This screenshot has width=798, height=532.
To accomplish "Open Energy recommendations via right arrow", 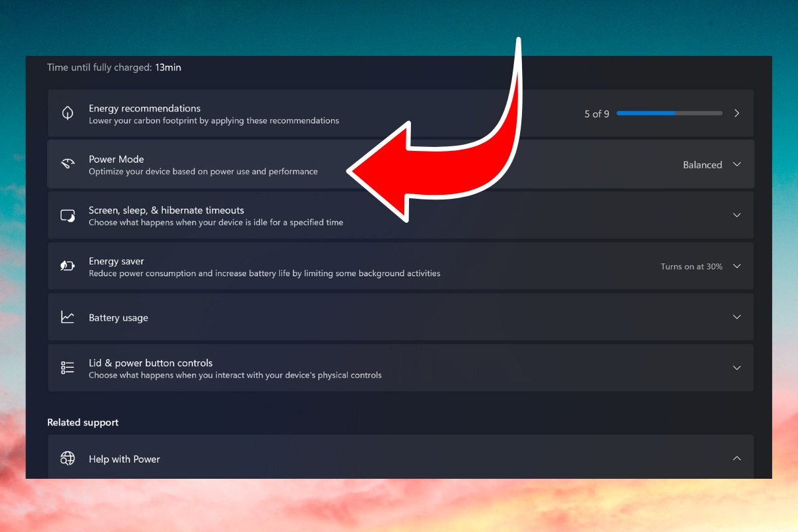I will (737, 113).
